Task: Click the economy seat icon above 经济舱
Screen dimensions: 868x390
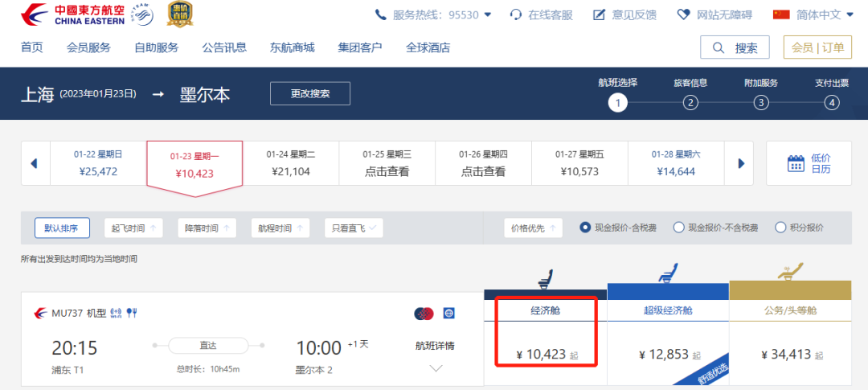Action: (x=545, y=278)
